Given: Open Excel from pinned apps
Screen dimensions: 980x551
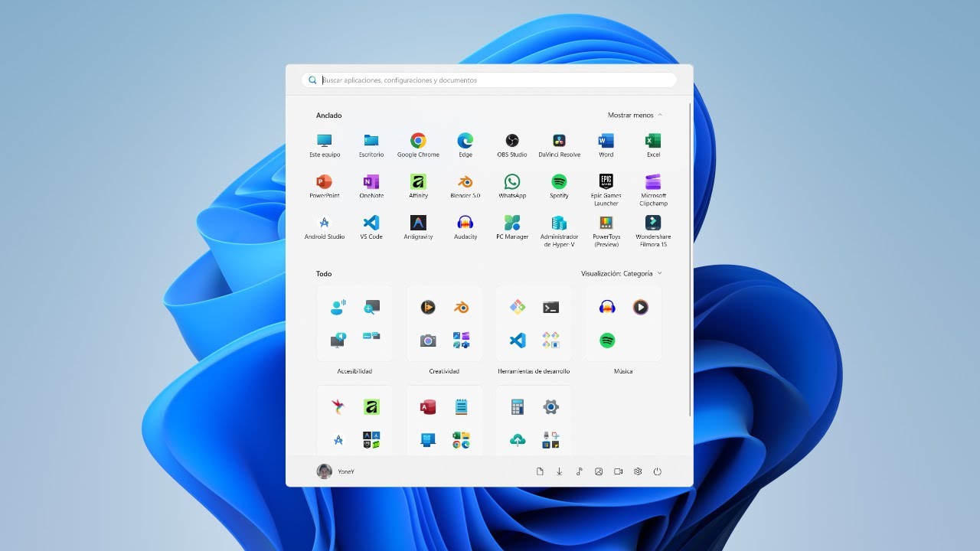Looking at the screenshot, I should [x=653, y=145].
